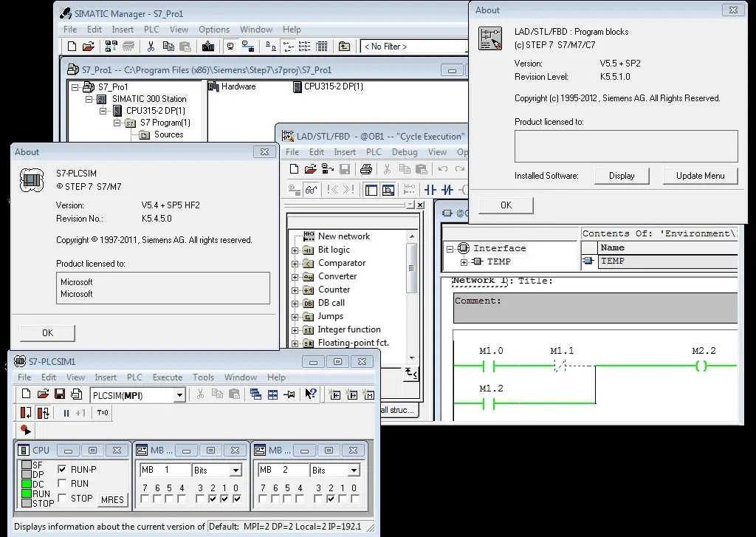This screenshot has width=756, height=537.
Task: Toggle Overviews pane icon in LAD/STL/FBD
Action: [371, 190]
